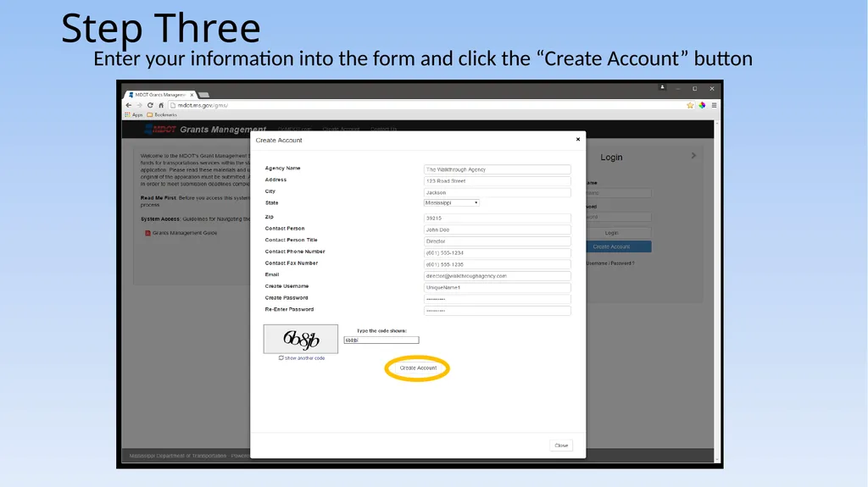Close Create Account dialog with X
The image size is (868, 487).
pyautogui.click(x=578, y=140)
